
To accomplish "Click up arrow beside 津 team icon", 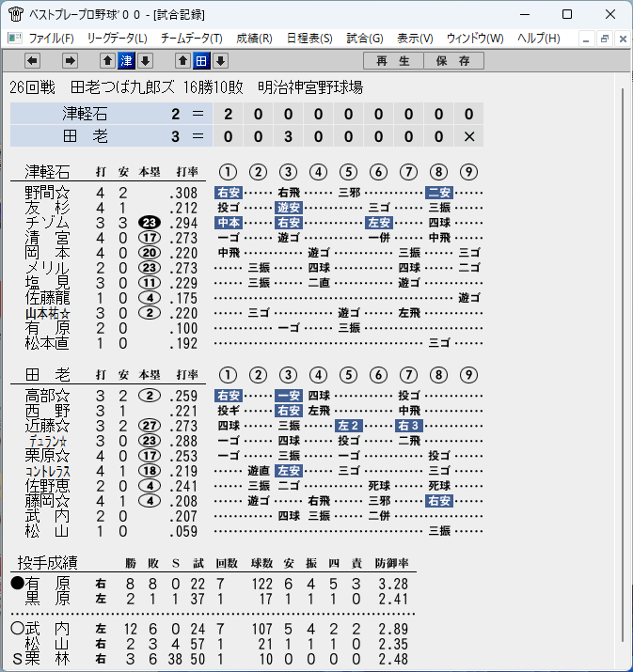I will point(107,61).
